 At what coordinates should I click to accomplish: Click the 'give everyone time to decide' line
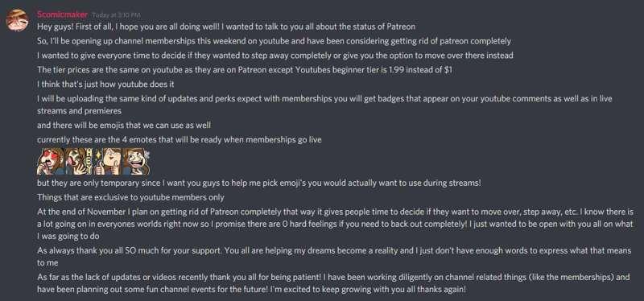pos(275,56)
